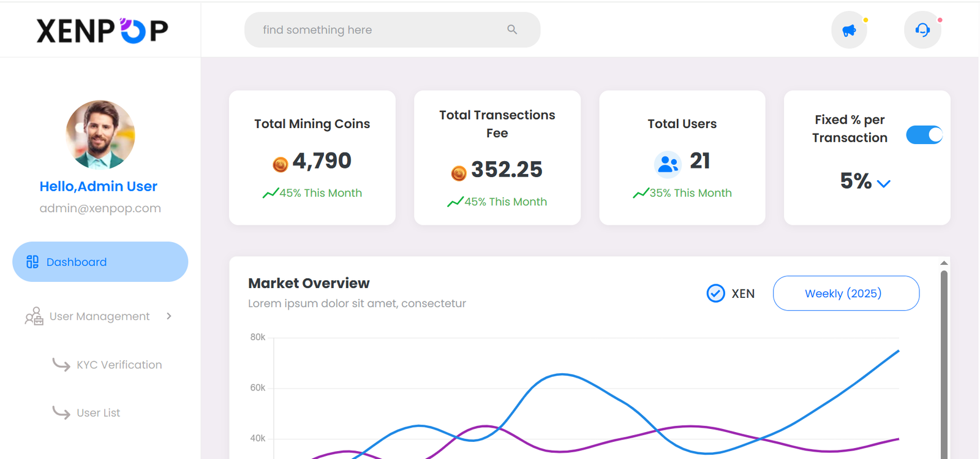Click the Total Mining Coins coin icon
The image size is (980, 459).
(280, 164)
